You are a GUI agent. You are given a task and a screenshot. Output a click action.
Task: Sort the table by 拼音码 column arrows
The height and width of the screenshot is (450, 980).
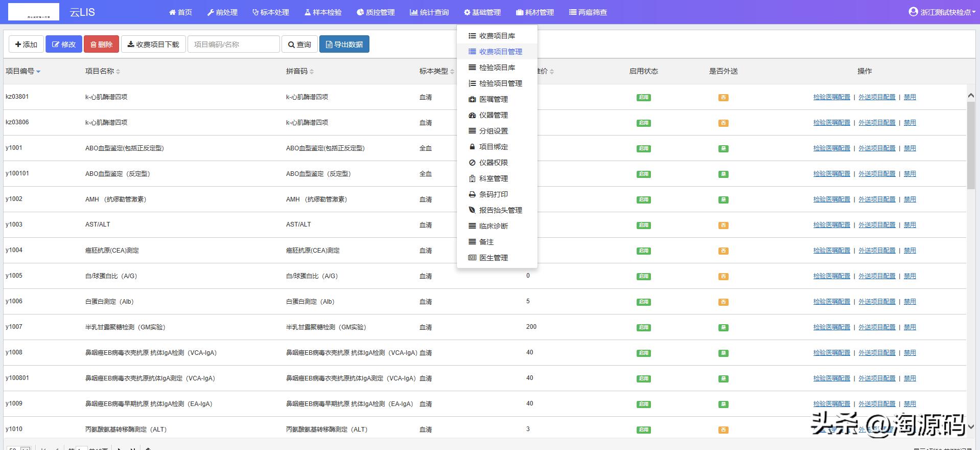312,72
